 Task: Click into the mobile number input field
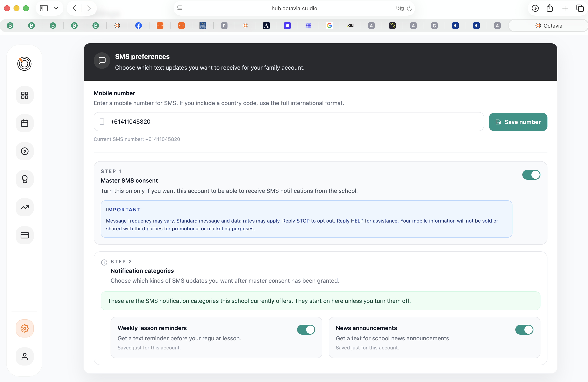tap(289, 122)
